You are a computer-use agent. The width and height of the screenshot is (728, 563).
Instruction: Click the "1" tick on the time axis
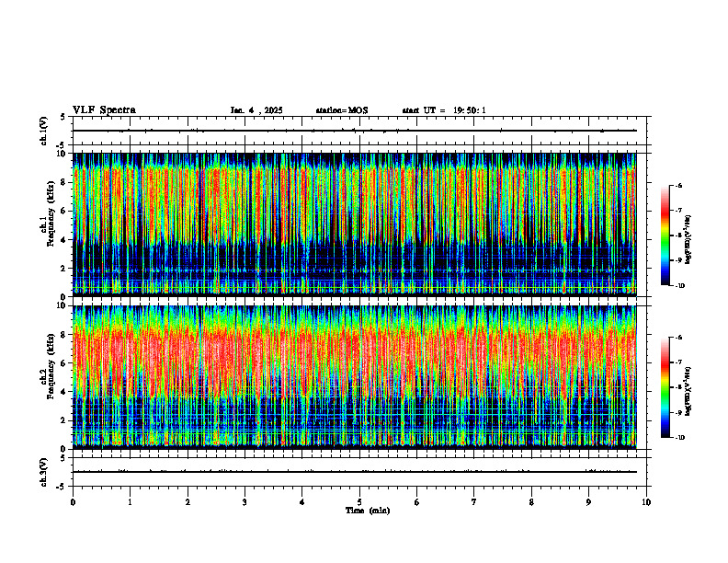pos(130,502)
